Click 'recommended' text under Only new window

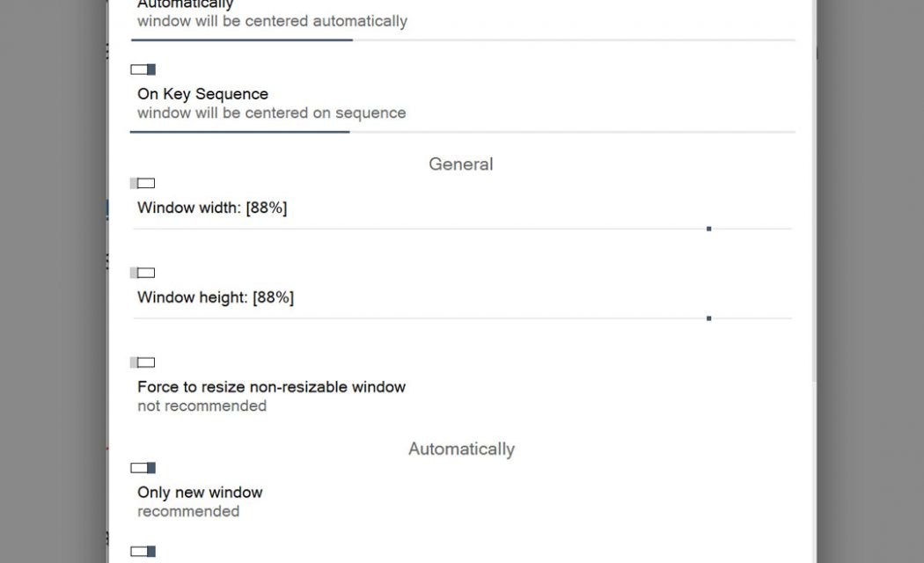(188, 511)
